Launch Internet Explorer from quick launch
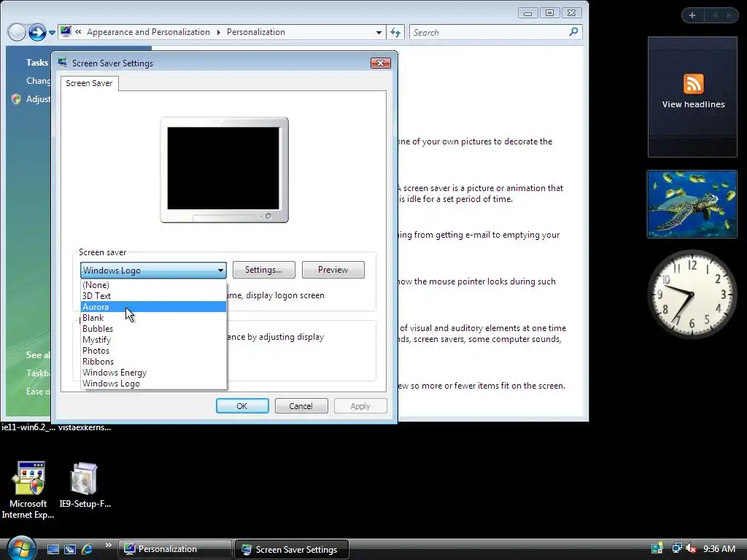 pos(88,549)
